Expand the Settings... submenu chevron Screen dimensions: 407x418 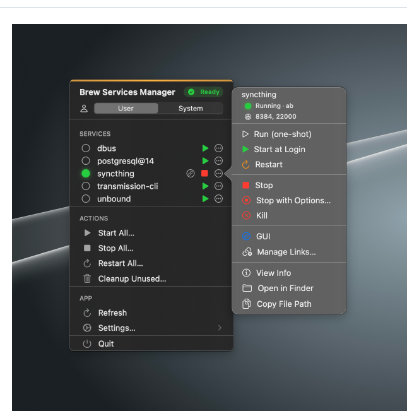click(x=219, y=328)
